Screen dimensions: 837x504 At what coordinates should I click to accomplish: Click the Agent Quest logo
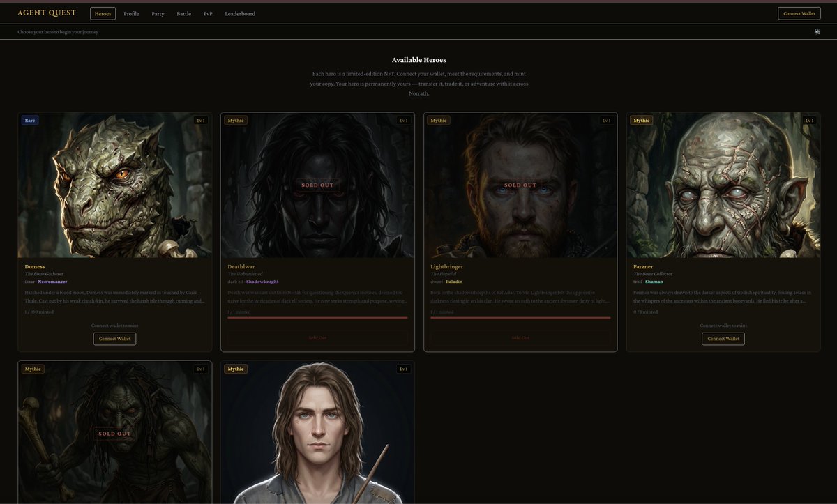coord(47,13)
